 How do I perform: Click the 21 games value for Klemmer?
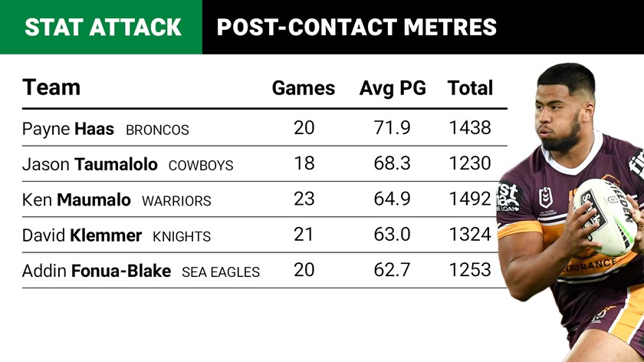304,234
